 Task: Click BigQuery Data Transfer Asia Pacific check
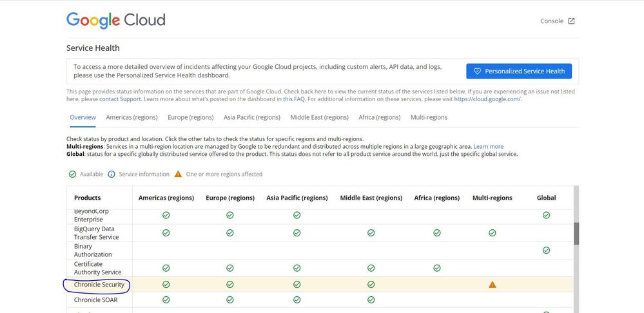click(297, 232)
